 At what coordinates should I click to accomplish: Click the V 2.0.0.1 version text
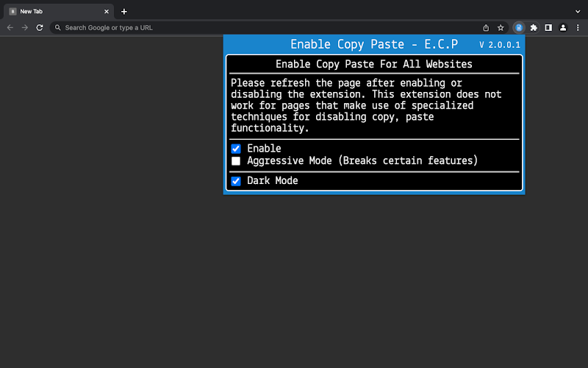point(500,45)
